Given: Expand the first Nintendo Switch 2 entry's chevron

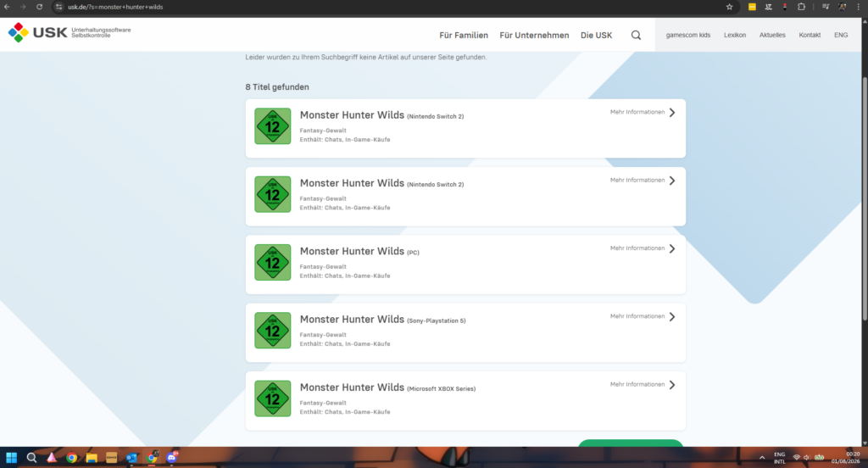Looking at the screenshot, I should tap(672, 113).
